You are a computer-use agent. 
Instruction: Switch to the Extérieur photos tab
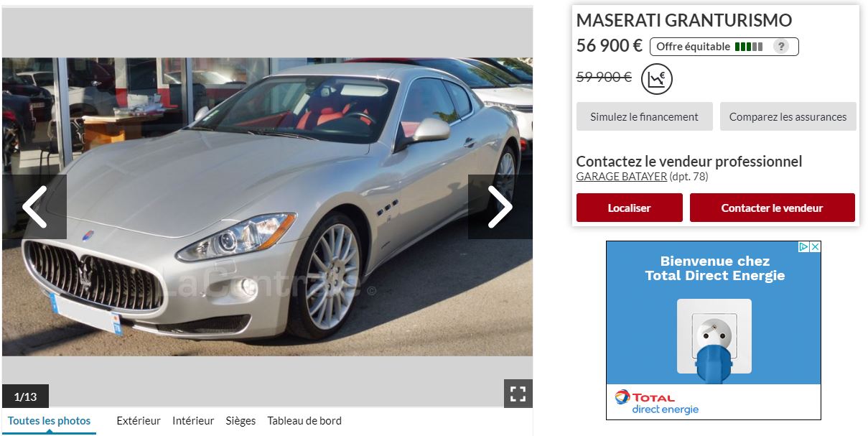coord(139,421)
